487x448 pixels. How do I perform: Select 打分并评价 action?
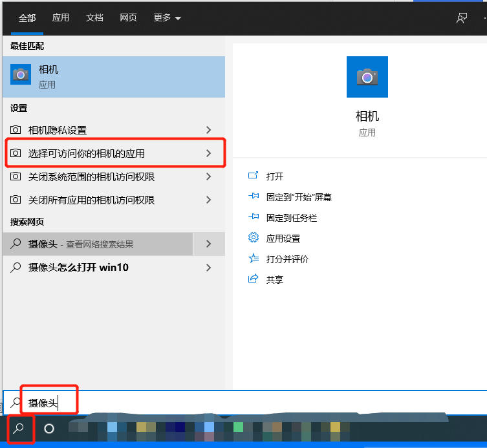pos(287,259)
